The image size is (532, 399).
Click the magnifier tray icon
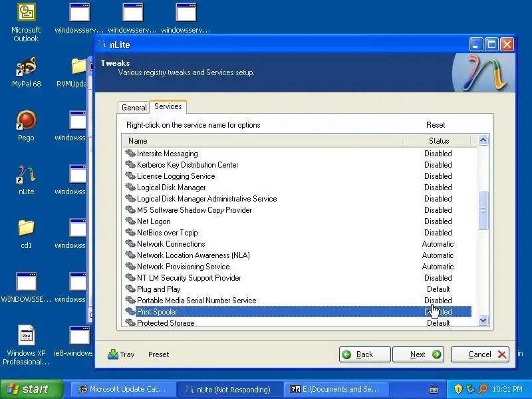pos(483,389)
